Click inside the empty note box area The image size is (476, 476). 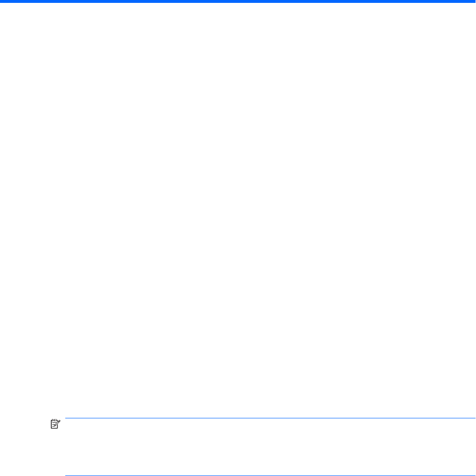point(270,447)
